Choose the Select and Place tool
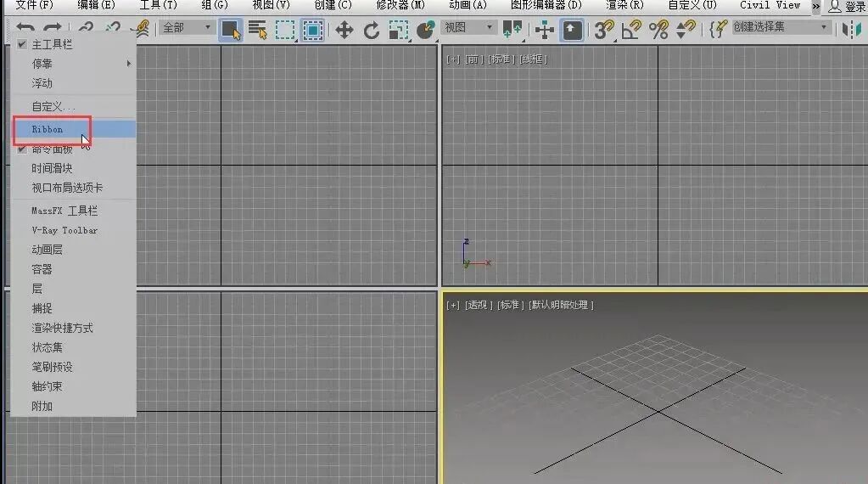This screenshot has width=868, height=484. [425, 30]
